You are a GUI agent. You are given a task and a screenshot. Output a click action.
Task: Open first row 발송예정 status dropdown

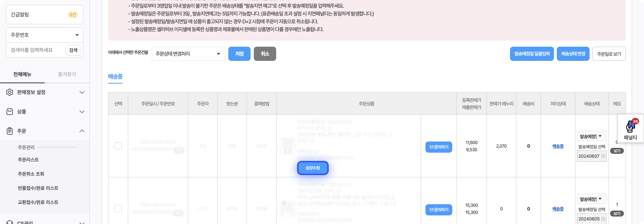click(x=591, y=136)
